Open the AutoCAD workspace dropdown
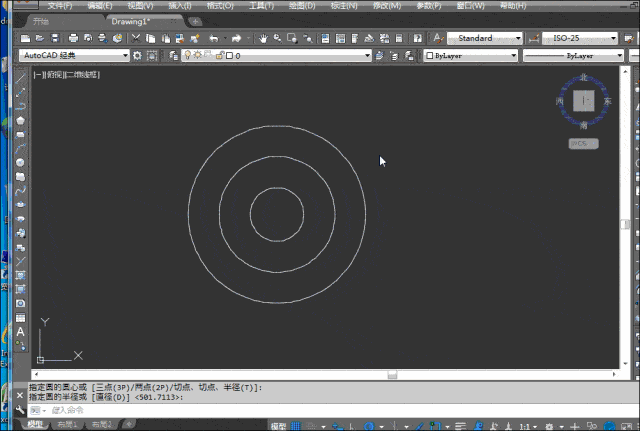Screen dimensions: 640x431 click(x=74, y=55)
